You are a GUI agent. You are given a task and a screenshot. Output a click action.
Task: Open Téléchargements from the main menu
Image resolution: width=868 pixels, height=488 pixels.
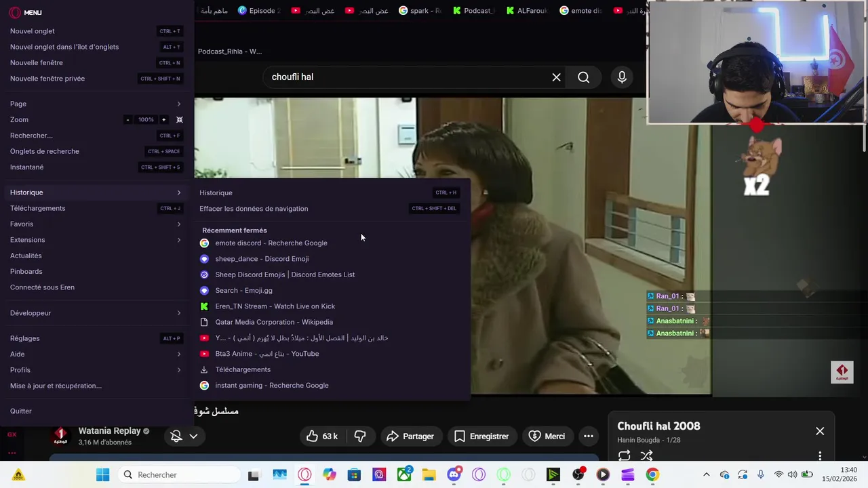(x=97, y=208)
